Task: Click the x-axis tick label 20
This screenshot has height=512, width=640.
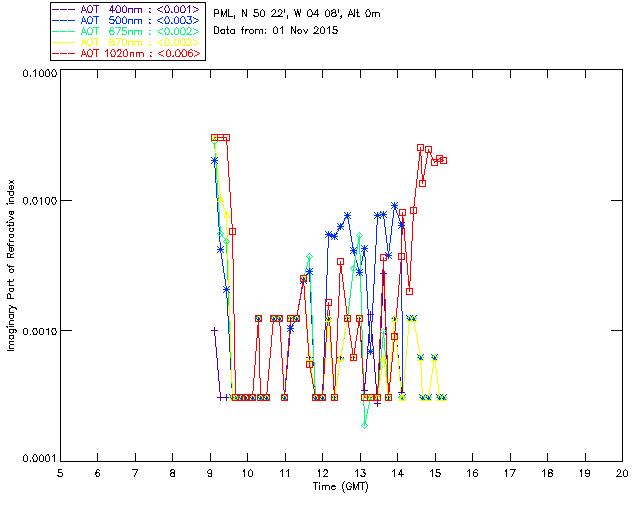Action: (x=622, y=473)
